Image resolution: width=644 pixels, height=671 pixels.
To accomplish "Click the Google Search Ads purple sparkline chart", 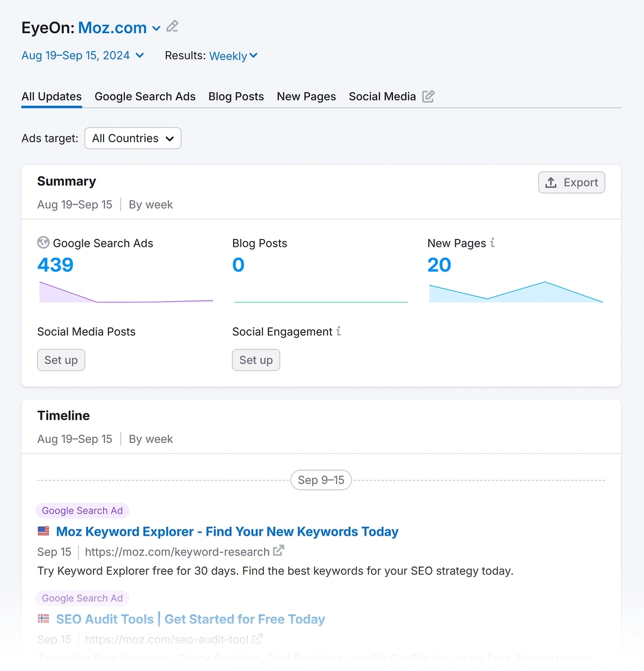I will click(126, 292).
